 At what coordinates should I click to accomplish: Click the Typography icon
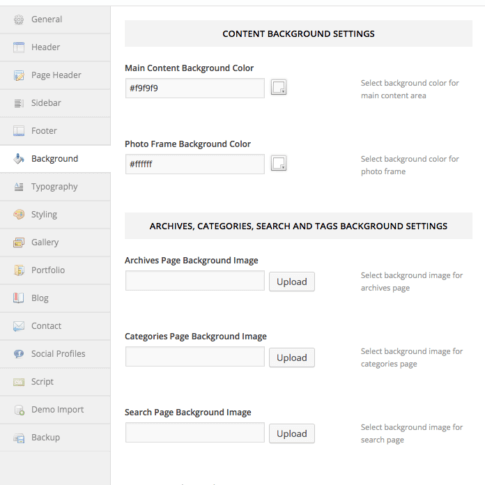click(19, 187)
